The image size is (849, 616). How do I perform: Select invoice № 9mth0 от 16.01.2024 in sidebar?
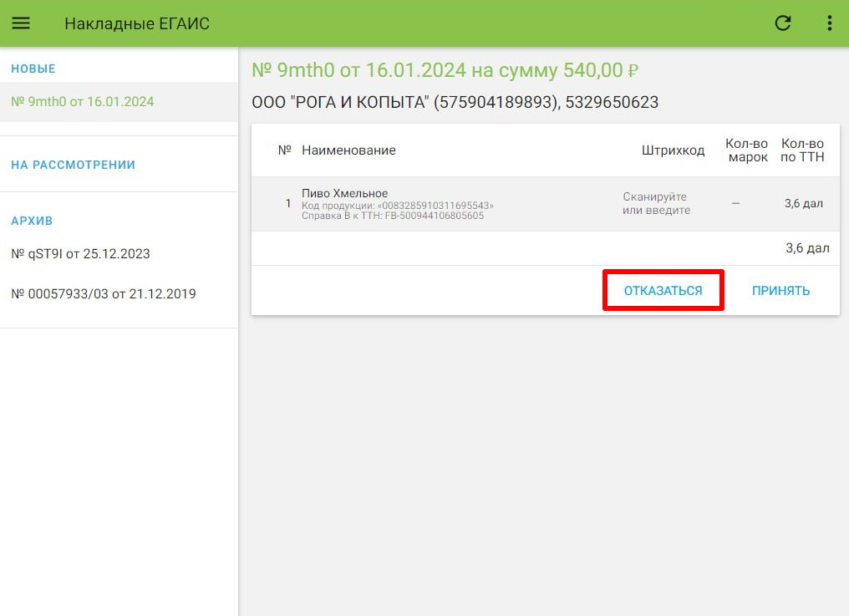point(83,102)
